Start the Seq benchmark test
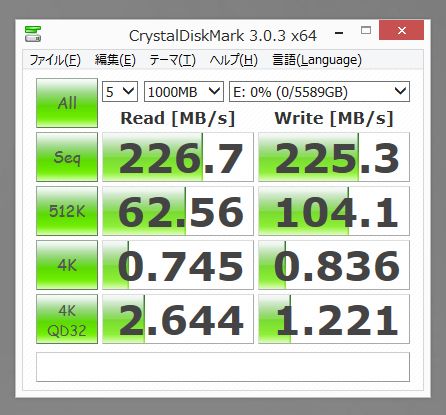Image resolution: width=446 pixels, height=415 pixels. (x=67, y=157)
